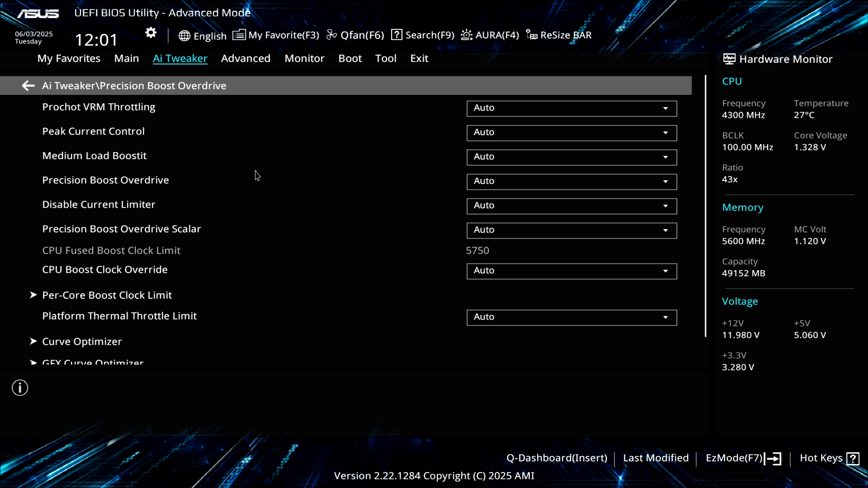868x488 pixels.
Task: Open Search(F9) question icon
Action: pyautogui.click(x=396, y=35)
